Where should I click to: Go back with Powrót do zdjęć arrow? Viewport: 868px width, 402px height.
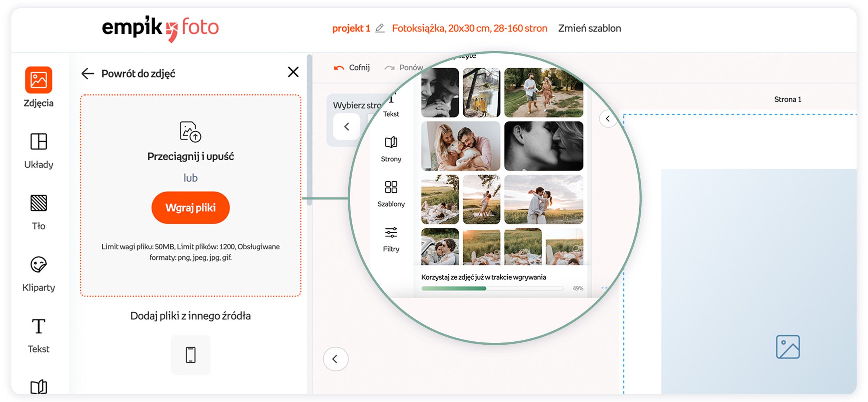coord(88,74)
